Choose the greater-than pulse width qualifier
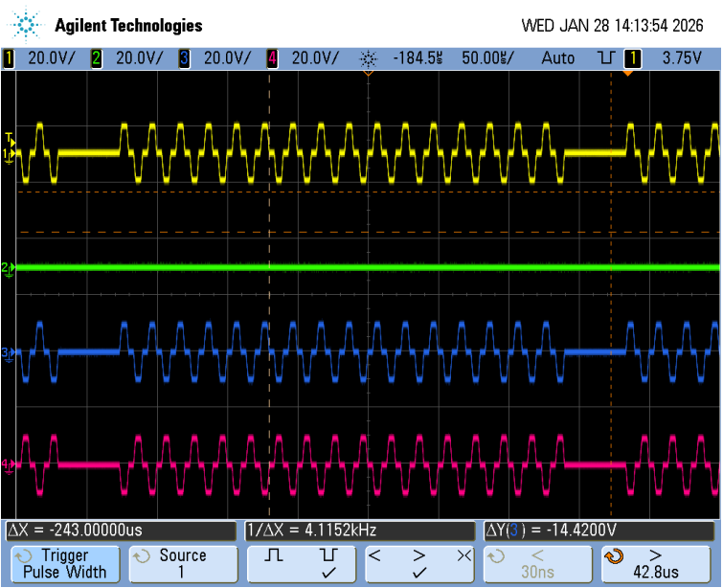Viewport: 723px width, 588px height. (418, 555)
